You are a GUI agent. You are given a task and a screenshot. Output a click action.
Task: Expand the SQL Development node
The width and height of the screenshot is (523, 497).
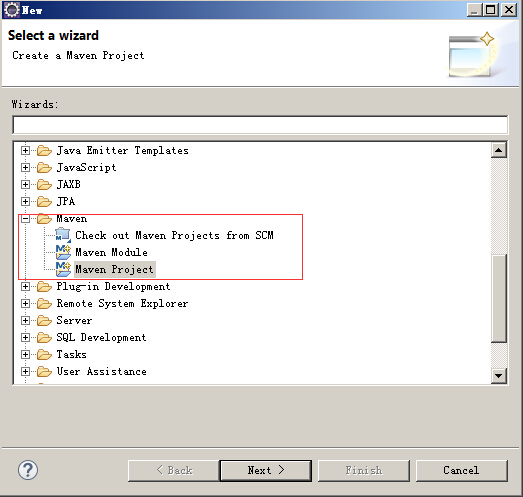point(25,338)
